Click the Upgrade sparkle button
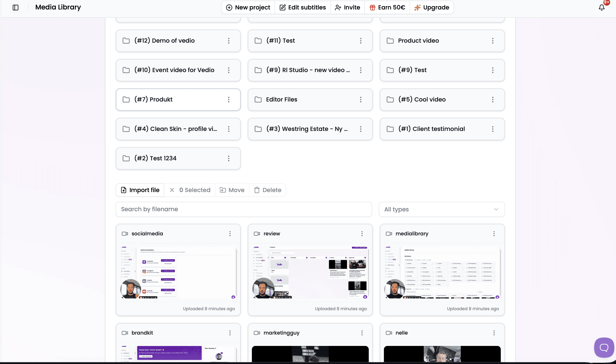Screen dimensions: 616x364 (x=432, y=8)
